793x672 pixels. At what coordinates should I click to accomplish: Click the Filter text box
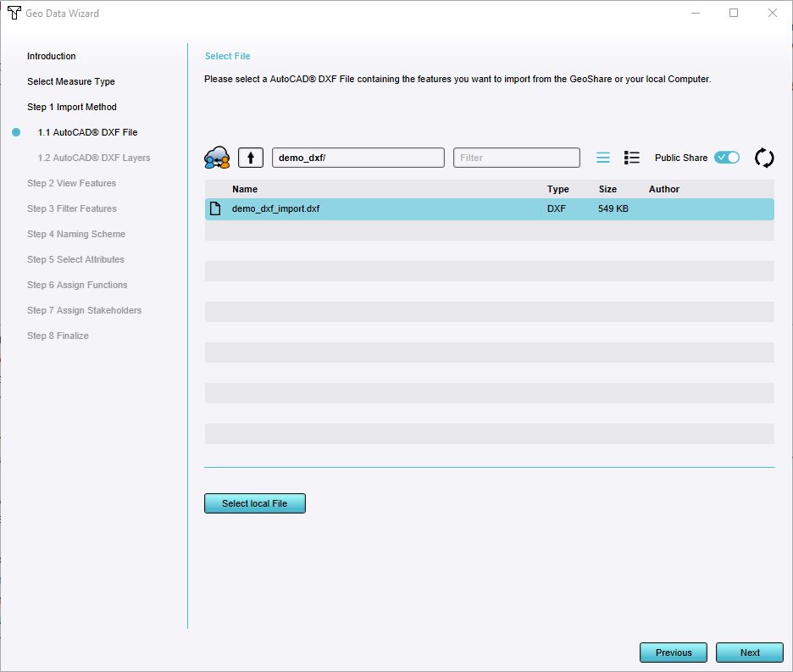point(516,158)
